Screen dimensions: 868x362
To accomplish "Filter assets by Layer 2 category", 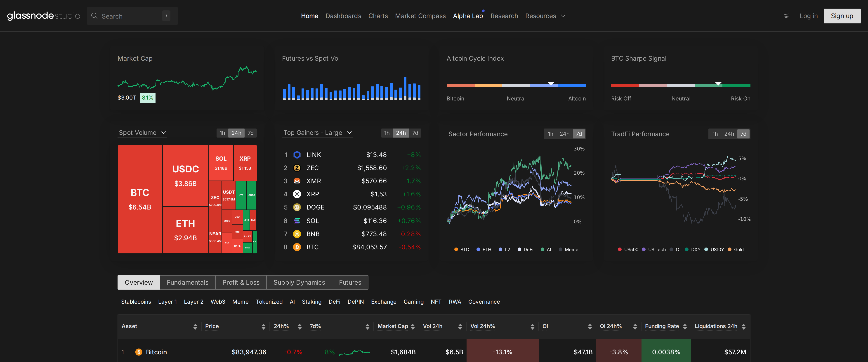I will pos(193,302).
